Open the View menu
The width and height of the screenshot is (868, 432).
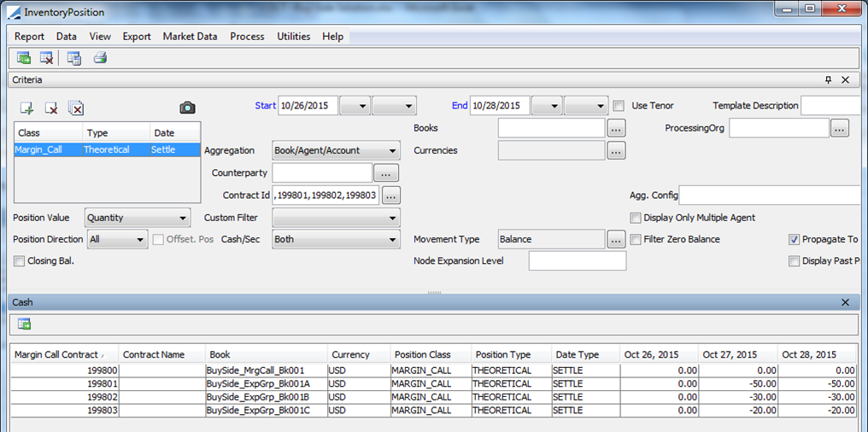point(100,37)
